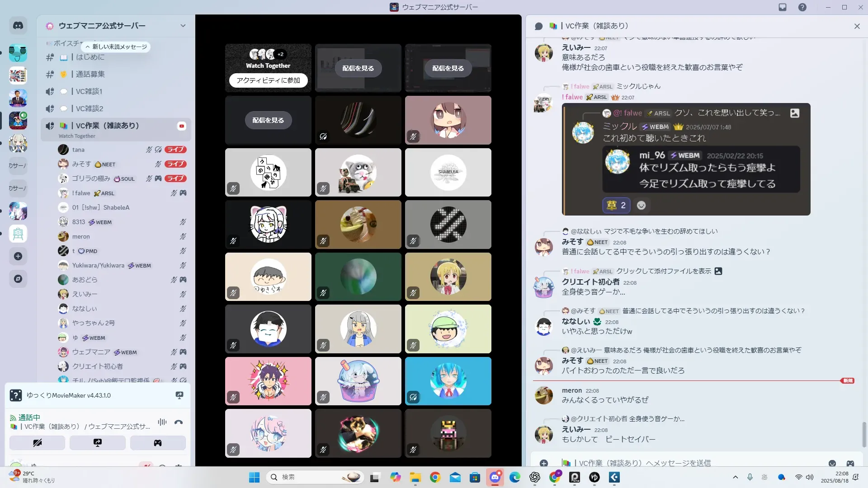The image size is (868, 488).
Task: Expand the ウェブマニア公式サーバー server menu
Action: coord(183,26)
